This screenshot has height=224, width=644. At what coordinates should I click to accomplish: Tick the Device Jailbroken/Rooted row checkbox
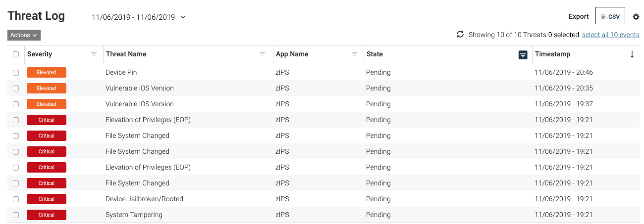16,199
